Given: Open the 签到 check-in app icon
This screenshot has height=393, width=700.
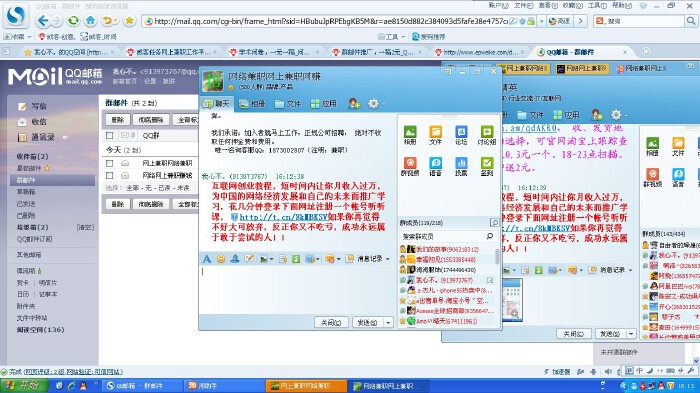Looking at the screenshot, I should [x=487, y=166].
